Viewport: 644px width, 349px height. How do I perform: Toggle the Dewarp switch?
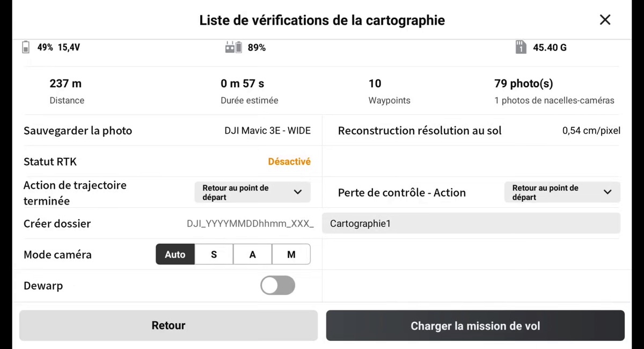coord(277,286)
